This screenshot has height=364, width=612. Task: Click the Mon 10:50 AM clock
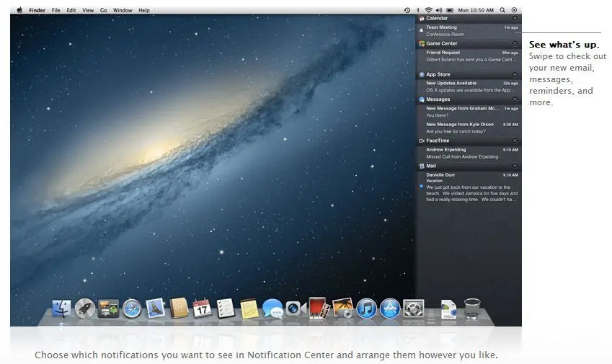pos(476,10)
